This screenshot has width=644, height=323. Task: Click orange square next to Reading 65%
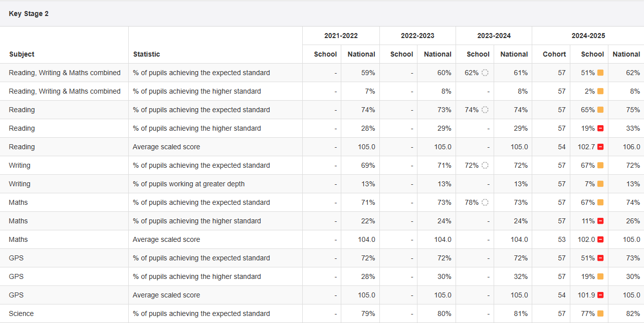coord(600,110)
